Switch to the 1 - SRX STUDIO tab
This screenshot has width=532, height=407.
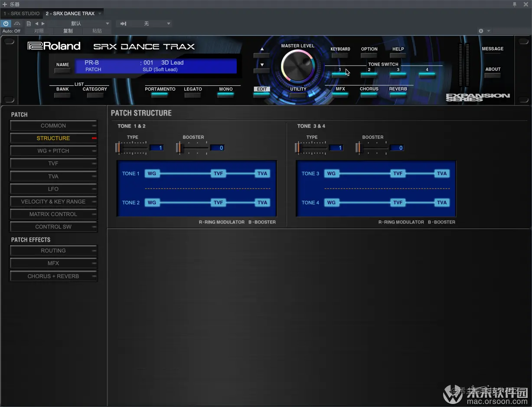point(22,13)
